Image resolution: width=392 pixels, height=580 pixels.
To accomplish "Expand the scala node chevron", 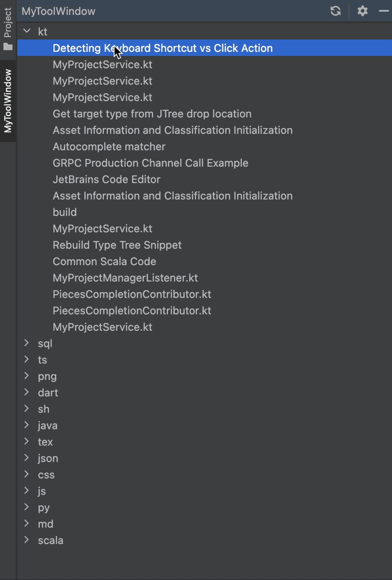I will click(x=26, y=539).
